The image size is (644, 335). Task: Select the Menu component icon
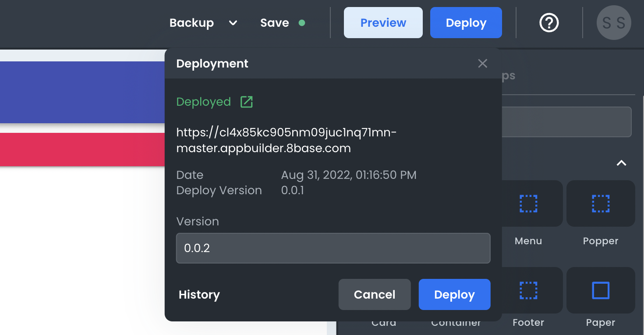[x=528, y=204]
